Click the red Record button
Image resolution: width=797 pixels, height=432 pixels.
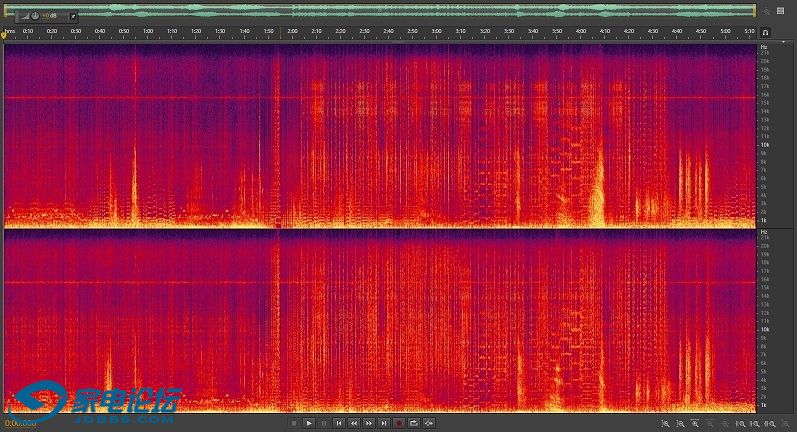(x=399, y=423)
